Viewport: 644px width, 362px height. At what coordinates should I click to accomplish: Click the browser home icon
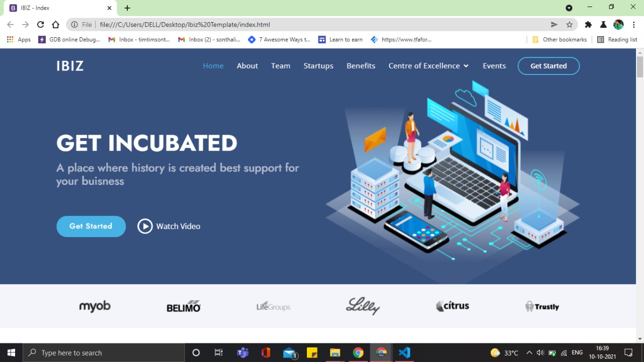tap(55, 24)
